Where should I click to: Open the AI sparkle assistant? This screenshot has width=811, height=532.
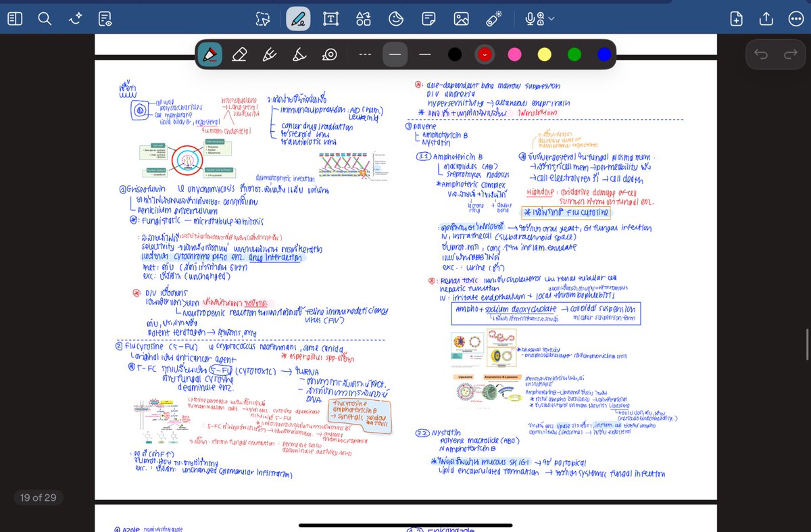point(75,19)
